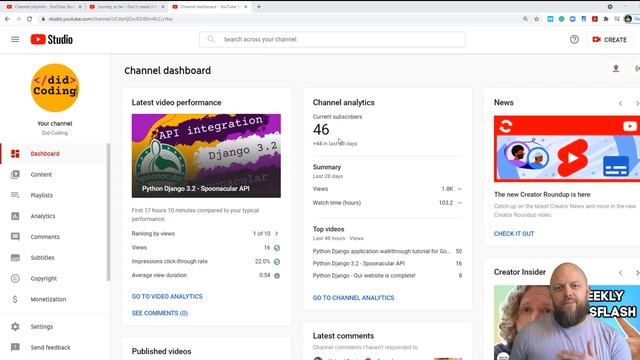Click the search across your channel field
The height and width of the screenshot is (360, 640).
(332, 39)
